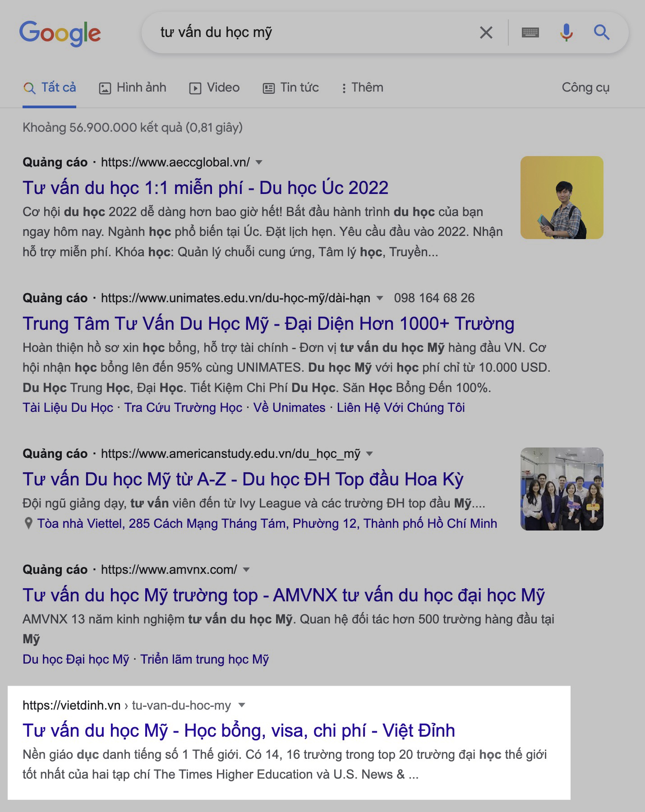Clear the search query with X icon

point(486,32)
